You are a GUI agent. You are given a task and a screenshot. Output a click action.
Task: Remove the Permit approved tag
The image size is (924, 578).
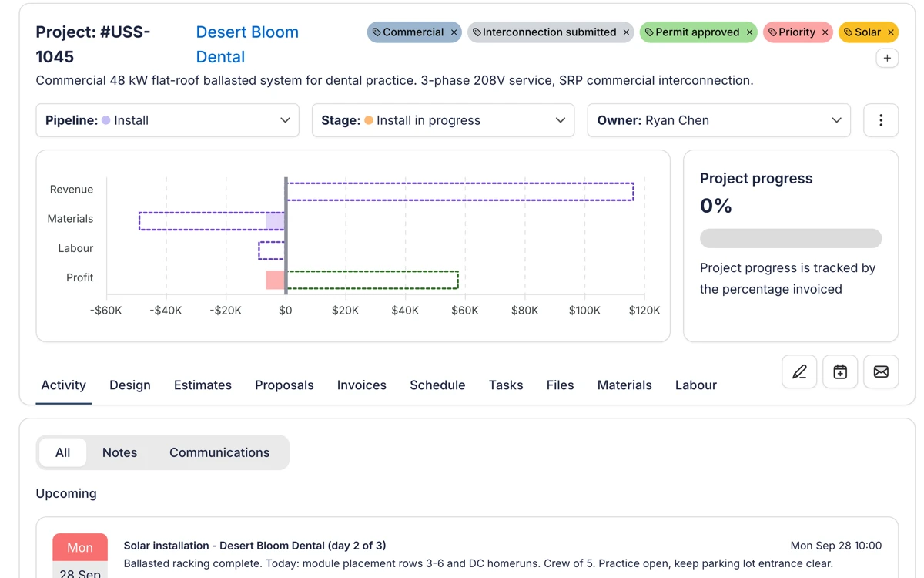pyautogui.click(x=749, y=32)
